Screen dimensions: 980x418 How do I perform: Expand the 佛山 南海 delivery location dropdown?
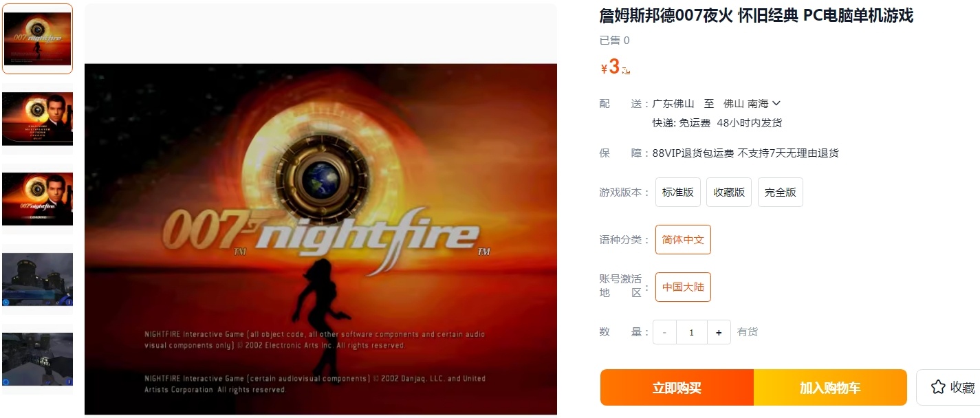pos(752,104)
